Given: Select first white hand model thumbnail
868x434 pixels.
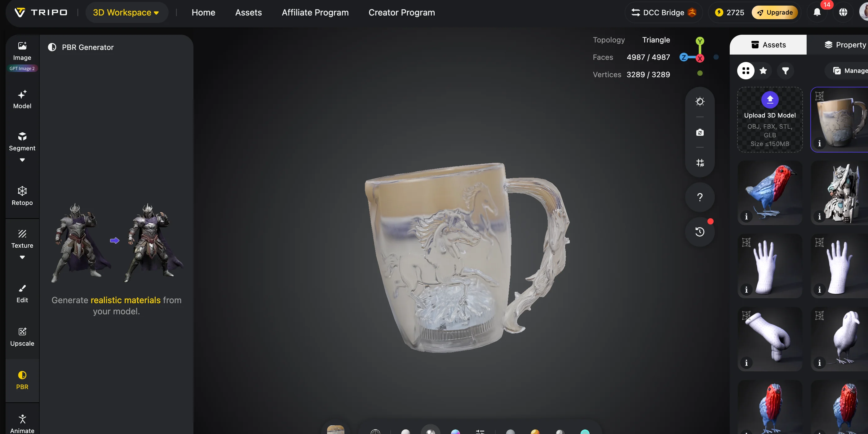Looking at the screenshot, I should (770, 266).
